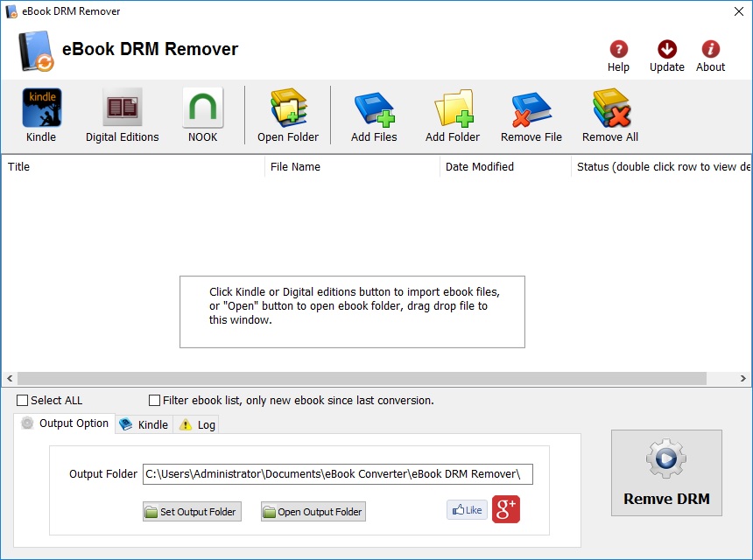This screenshot has width=753, height=560.
Task: Import from Digital Editions
Action: [x=122, y=115]
